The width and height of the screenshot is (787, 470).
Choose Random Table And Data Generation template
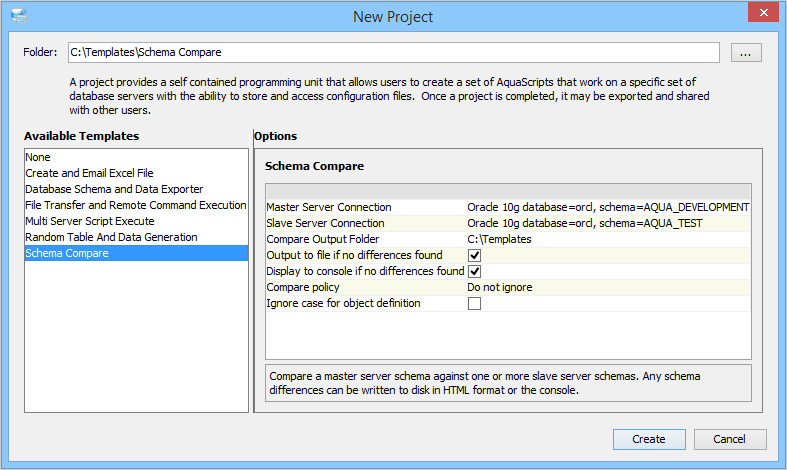pos(111,237)
